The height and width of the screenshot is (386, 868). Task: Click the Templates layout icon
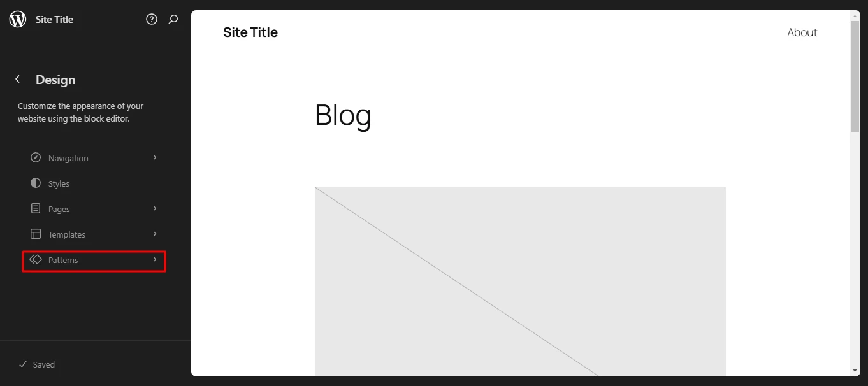(36, 234)
